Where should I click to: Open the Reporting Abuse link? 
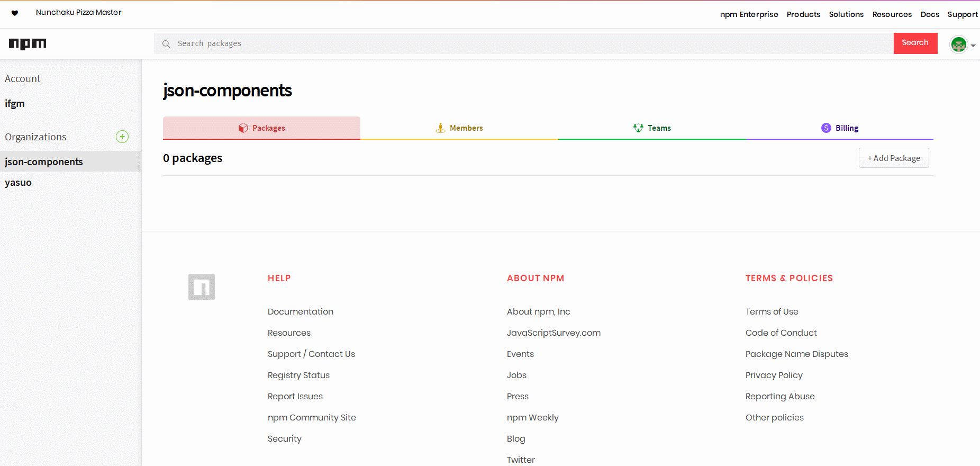tap(780, 396)
